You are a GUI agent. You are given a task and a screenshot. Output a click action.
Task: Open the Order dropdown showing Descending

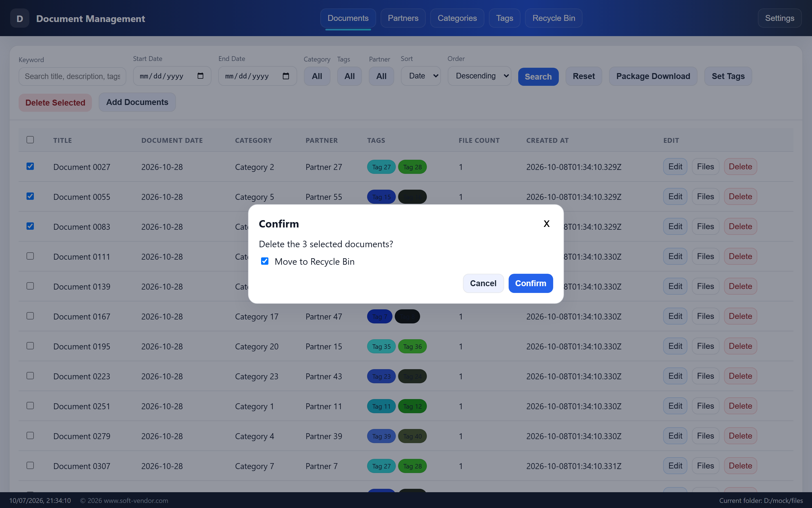click(480, 76)
